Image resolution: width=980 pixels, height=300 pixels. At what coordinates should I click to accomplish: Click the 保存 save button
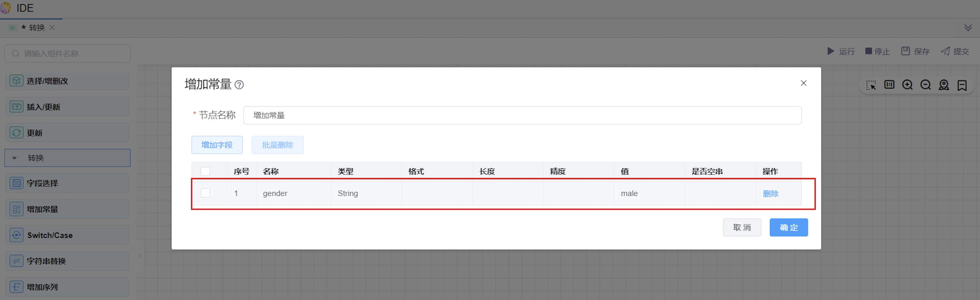(915, 51)
